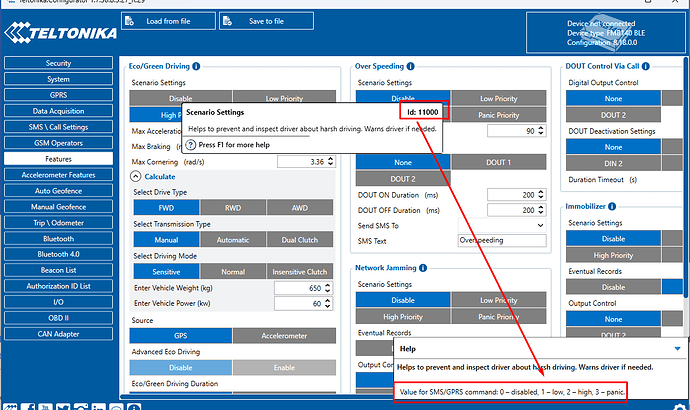Open Eco/Green Driving info icon
The width and height of the screenshot is (690, 410).
pos(196,66)
